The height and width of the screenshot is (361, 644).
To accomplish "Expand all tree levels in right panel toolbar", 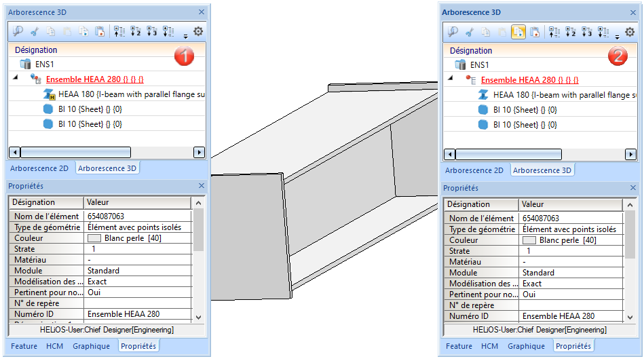I will [603, 32].
